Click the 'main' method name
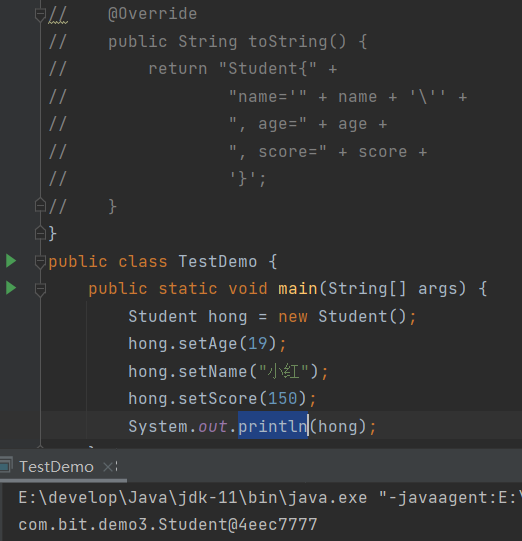This screenshot has height=541, width=522. (297, 288)
